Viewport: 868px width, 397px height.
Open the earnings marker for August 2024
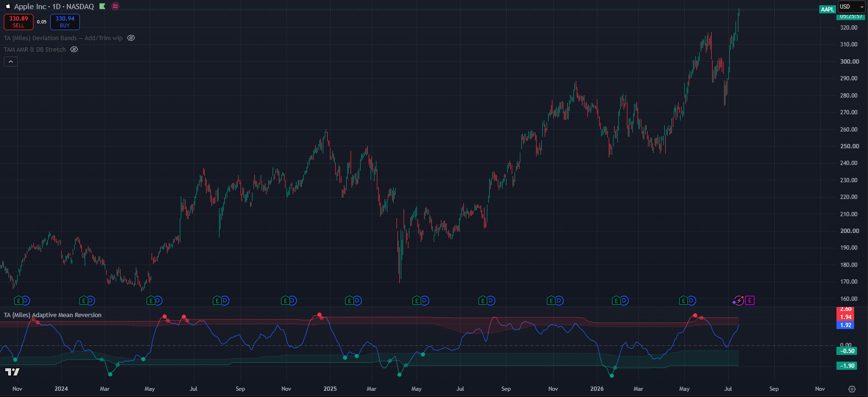coord(217,300)
